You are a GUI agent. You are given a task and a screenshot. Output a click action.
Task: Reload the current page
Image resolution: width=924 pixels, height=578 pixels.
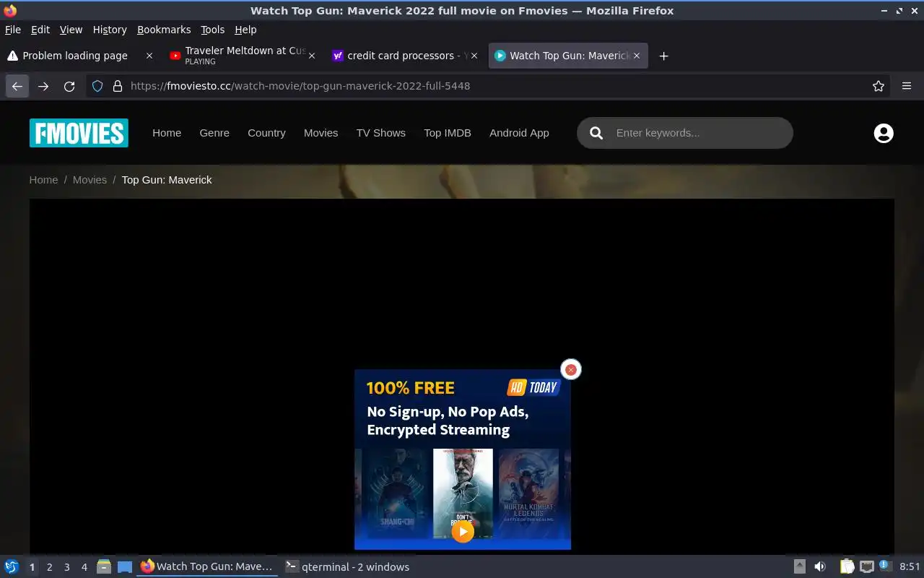point(69,86)
